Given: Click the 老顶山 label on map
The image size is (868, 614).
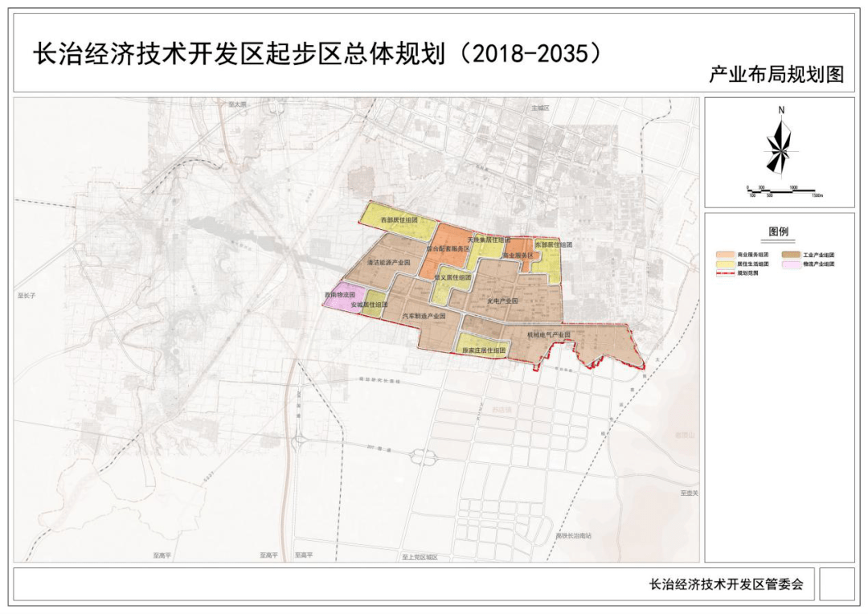Looking at the screenshot, I should [685, 435].
